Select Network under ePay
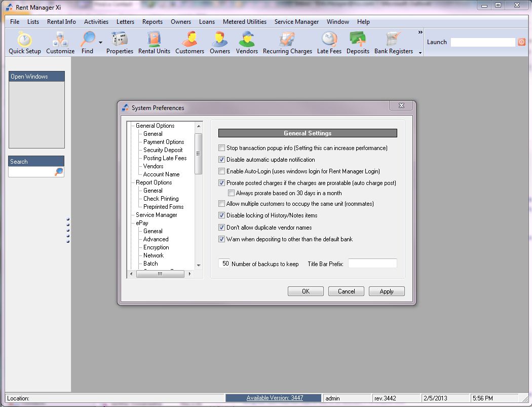This screenshot has height=407, width=532. coord(154,255)
